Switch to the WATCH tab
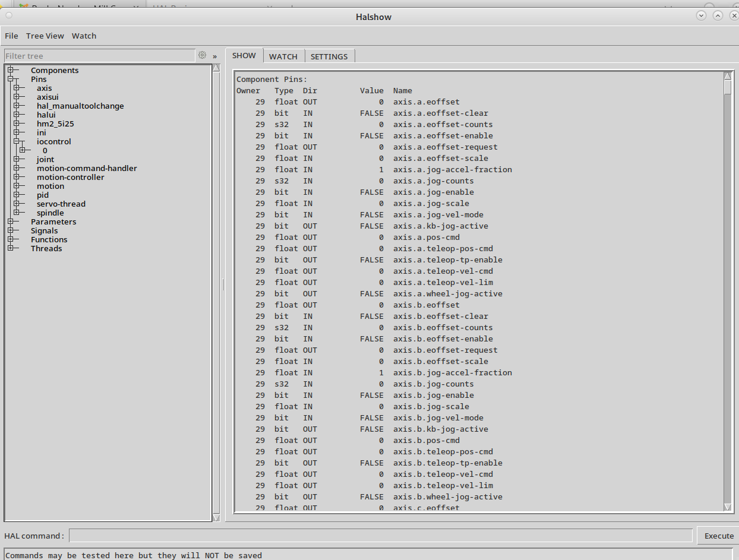Image resolution: width=739 pixels, height=560 pixels. [283, 56]
